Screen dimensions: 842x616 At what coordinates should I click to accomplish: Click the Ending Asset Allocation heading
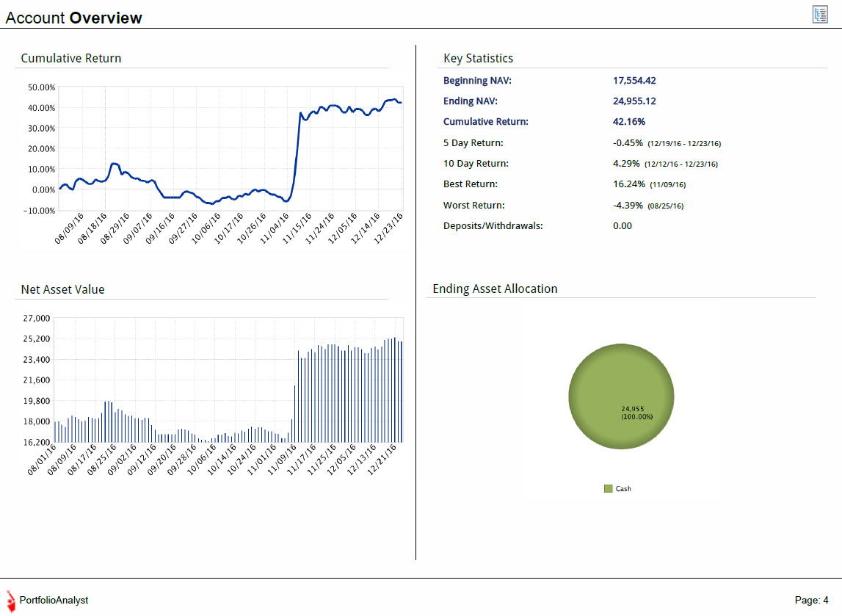click(495, 289)
